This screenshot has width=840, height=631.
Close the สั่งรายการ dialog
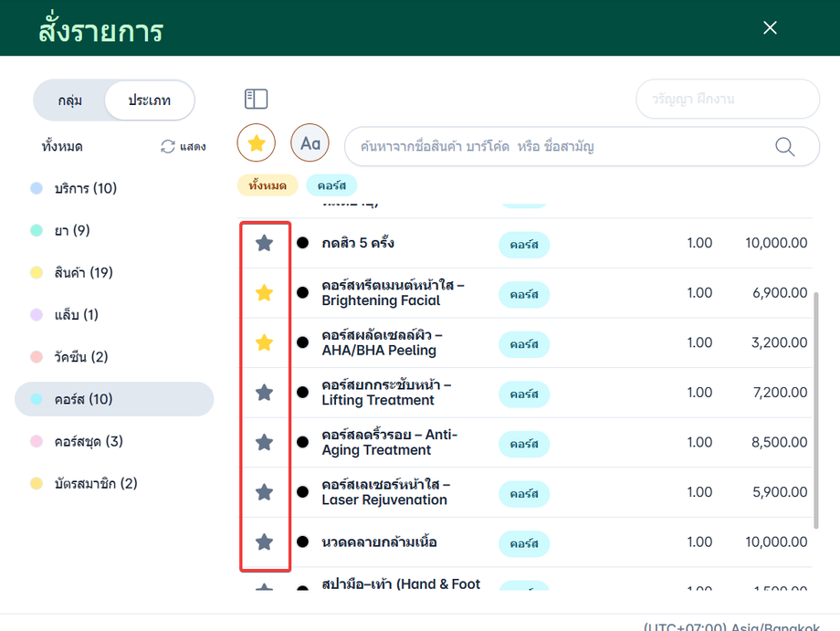770,27
